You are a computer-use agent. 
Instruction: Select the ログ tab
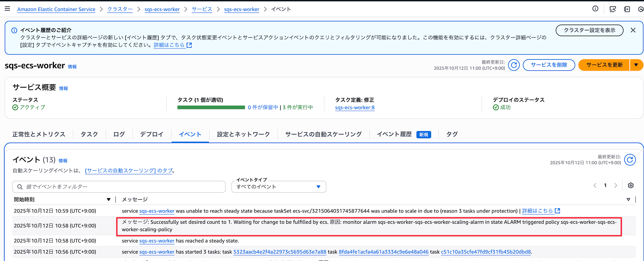(119, 134)
